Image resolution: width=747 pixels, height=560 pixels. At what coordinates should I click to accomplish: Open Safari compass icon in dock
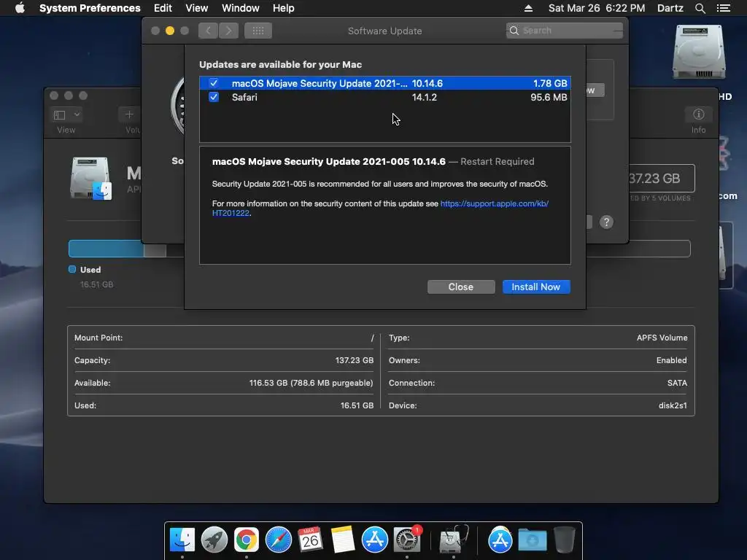pyautogui.click(x=278, y=540)
